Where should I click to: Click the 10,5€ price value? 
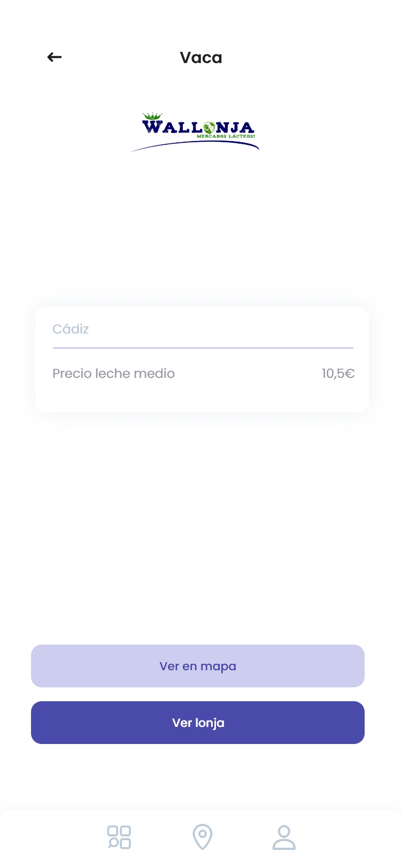[338, 374]
